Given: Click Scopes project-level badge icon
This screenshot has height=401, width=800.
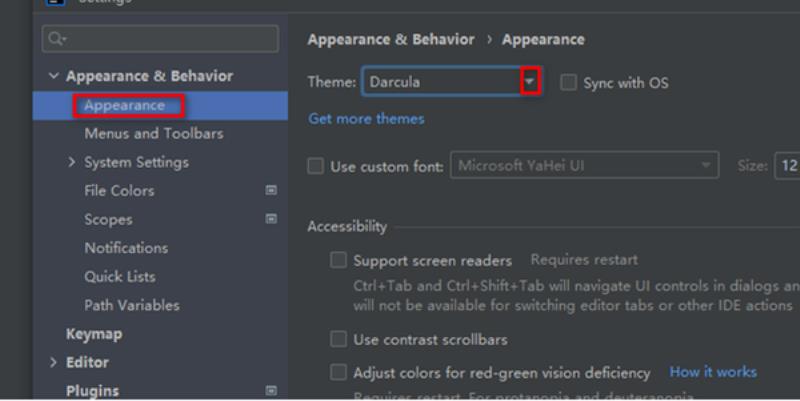Looking at the screenshot, I should click(x=271, y=219).
